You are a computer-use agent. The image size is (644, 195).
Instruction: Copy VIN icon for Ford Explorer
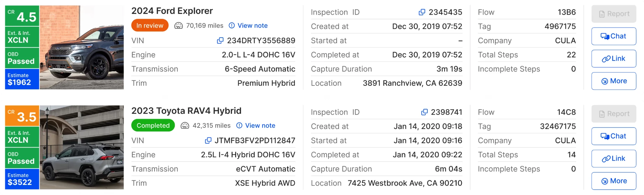coord(220,41)
